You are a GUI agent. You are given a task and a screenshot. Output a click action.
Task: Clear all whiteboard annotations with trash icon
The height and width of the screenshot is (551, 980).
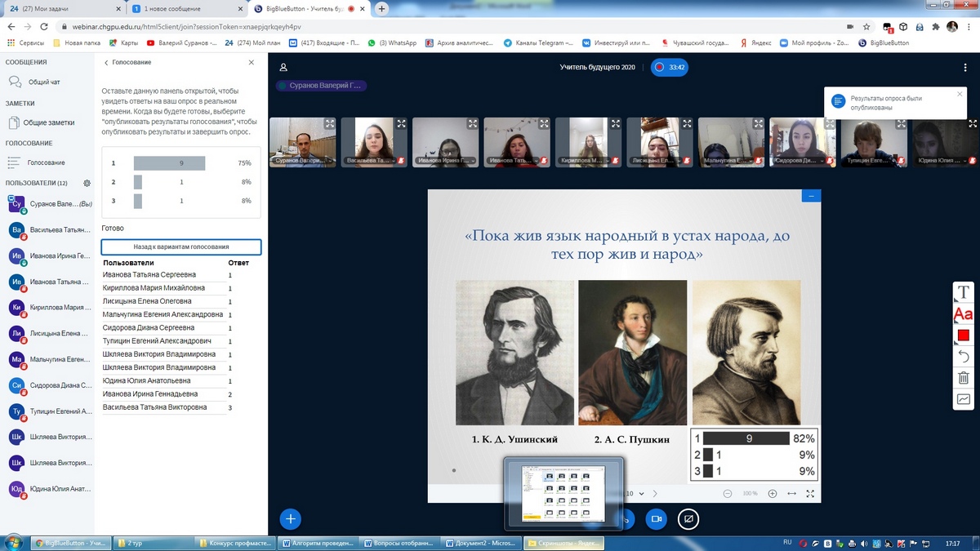(x=964, y=378)
